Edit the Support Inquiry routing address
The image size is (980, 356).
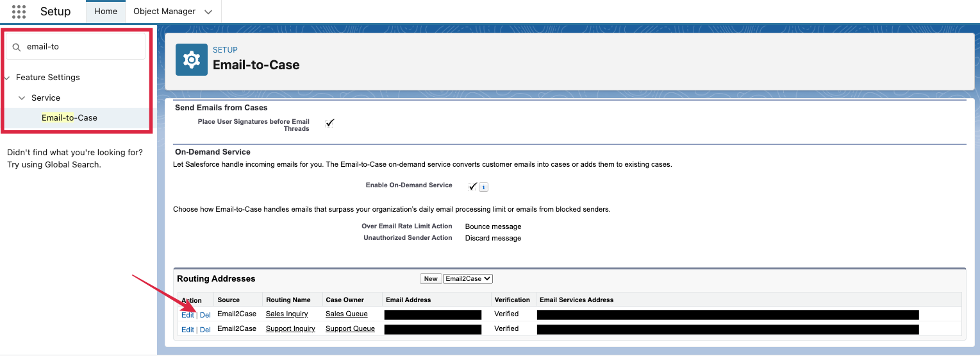pos(188,330)
